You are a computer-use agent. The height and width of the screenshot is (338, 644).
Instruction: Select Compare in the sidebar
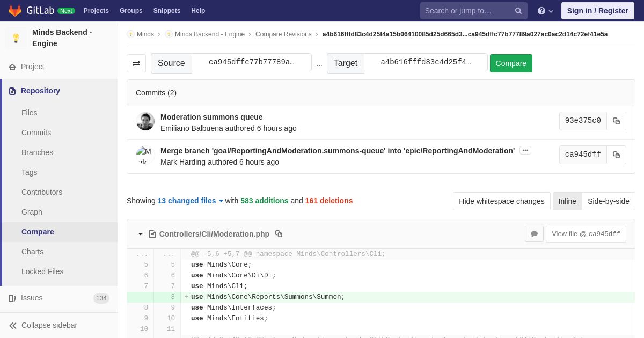tap(38, 232)
